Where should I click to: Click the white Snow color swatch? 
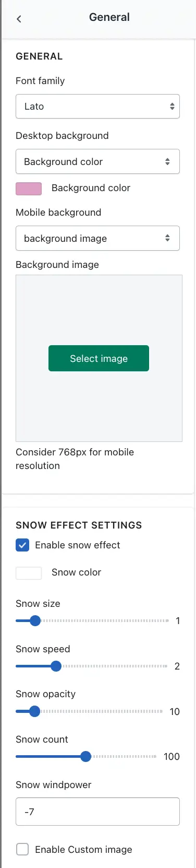(x=29, y=573)
